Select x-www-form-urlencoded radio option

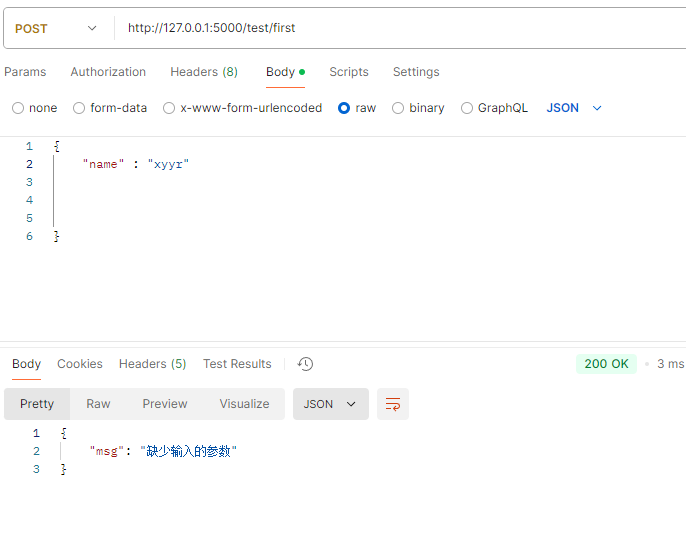click(169, 108)
